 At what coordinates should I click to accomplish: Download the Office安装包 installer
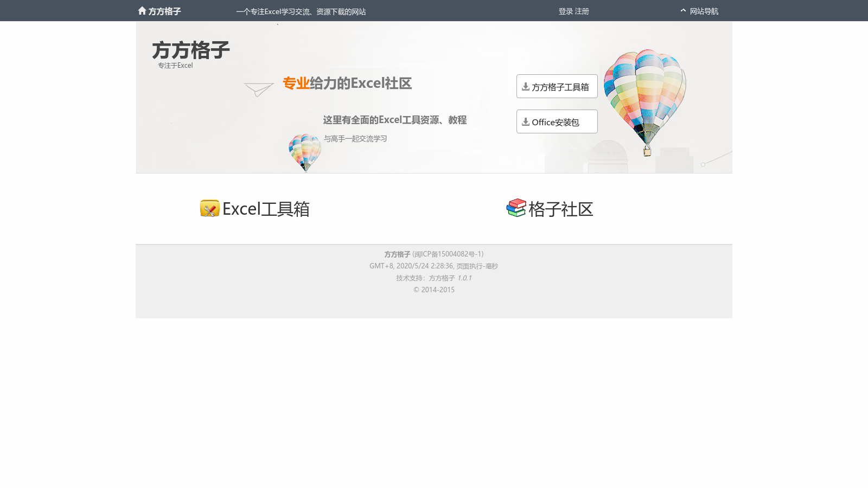click(557, 121)
